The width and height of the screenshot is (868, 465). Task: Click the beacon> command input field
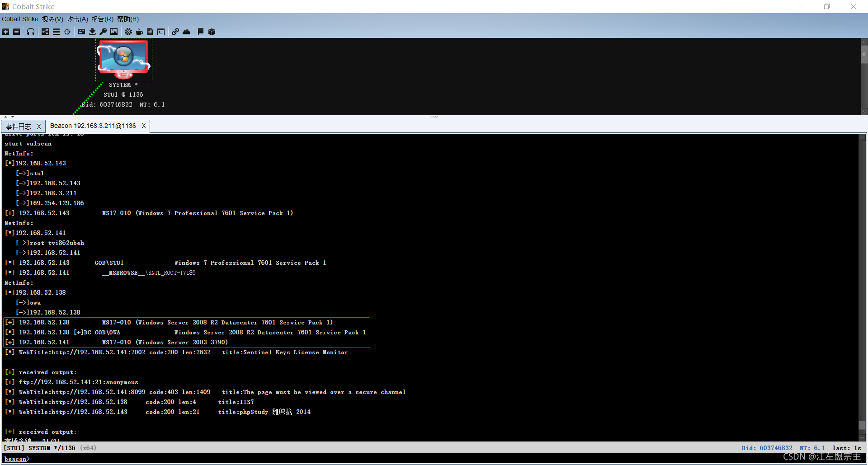coord(434,459)
